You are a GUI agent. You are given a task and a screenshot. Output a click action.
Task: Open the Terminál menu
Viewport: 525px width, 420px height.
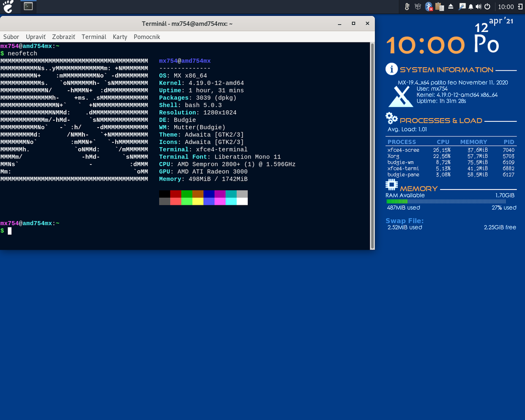[x=94, y=37]
